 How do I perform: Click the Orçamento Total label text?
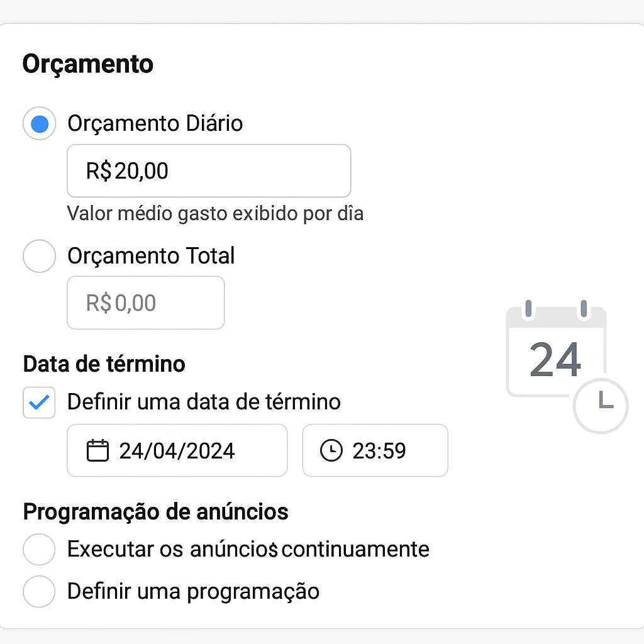pyautogui.click(x=151, y=256)
